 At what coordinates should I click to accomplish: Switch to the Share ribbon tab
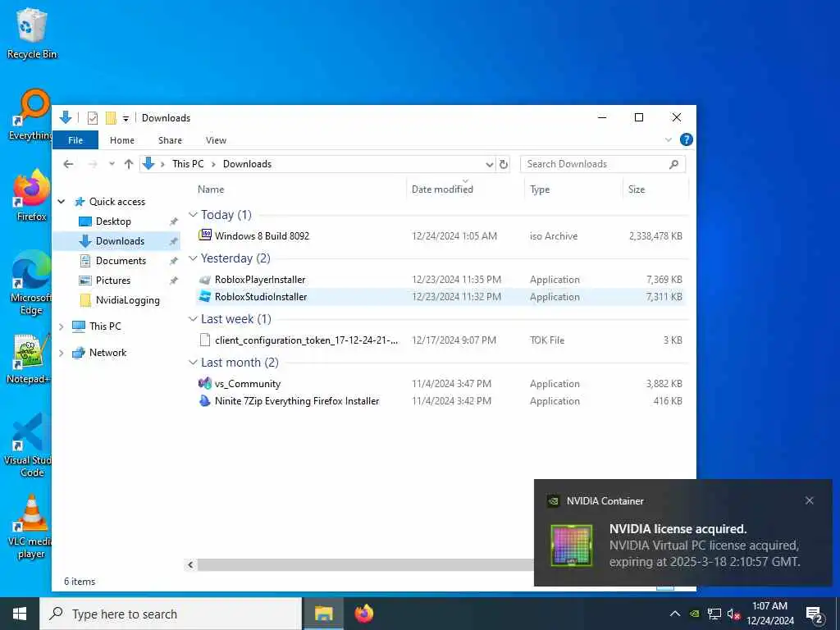(x=170, y=139)
